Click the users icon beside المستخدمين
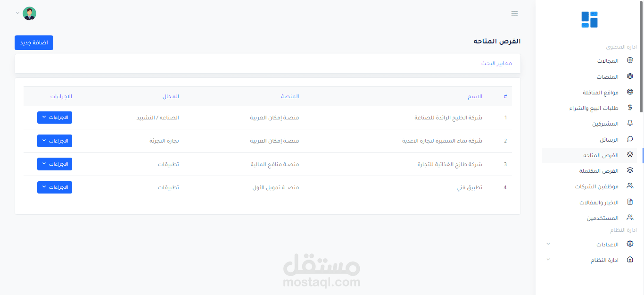The height and width of the screenshot is (295, 644). click(630, 218)
